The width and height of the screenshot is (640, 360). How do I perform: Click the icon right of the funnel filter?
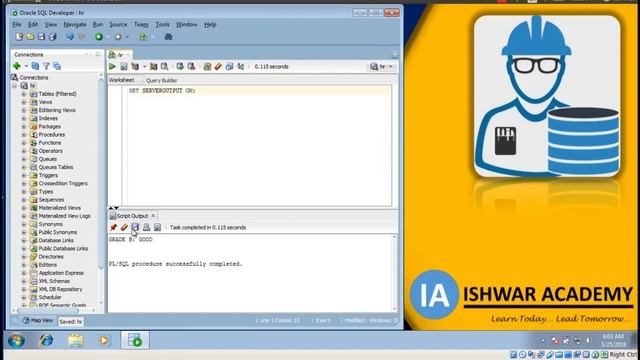[57, 66]
